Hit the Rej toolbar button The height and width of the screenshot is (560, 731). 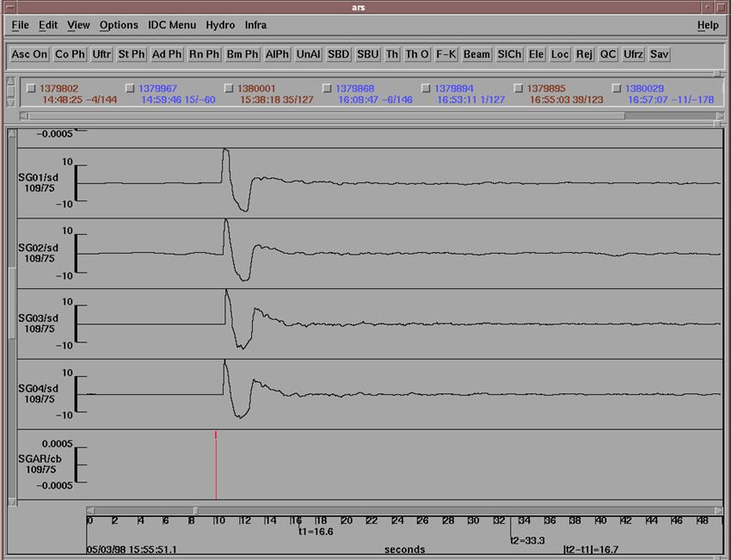click(x=584, y=54)
